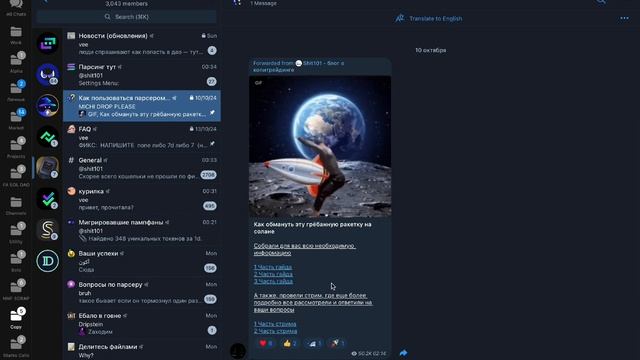This screenshot has width=640, height=360.
Task: Click the translate icon before Translate to English
Action: (x=400, y=18)
